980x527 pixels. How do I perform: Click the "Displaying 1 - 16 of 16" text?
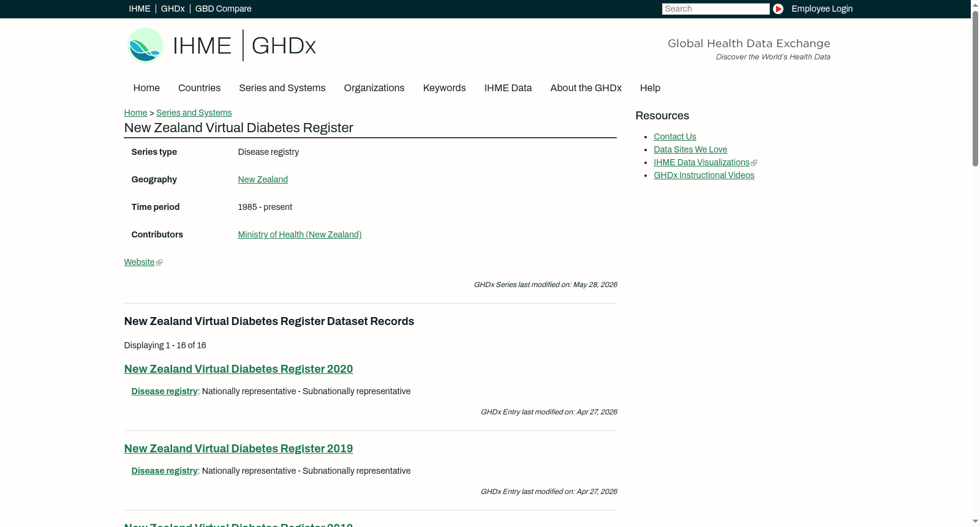click(x=165, y=345)
